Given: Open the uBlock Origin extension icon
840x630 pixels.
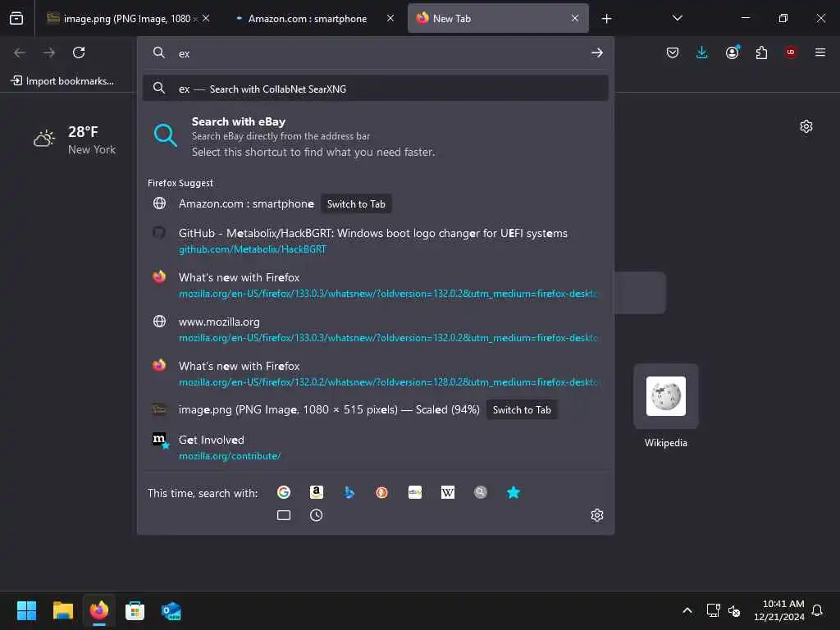Looking at the screenshot, I should point(791,52).
